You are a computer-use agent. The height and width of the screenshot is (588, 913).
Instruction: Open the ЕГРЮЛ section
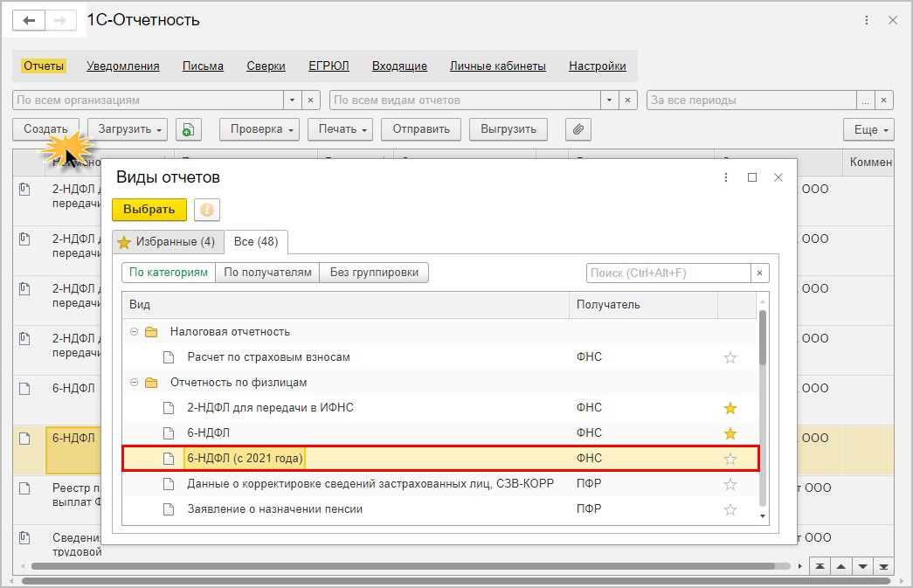coord(329,66)
